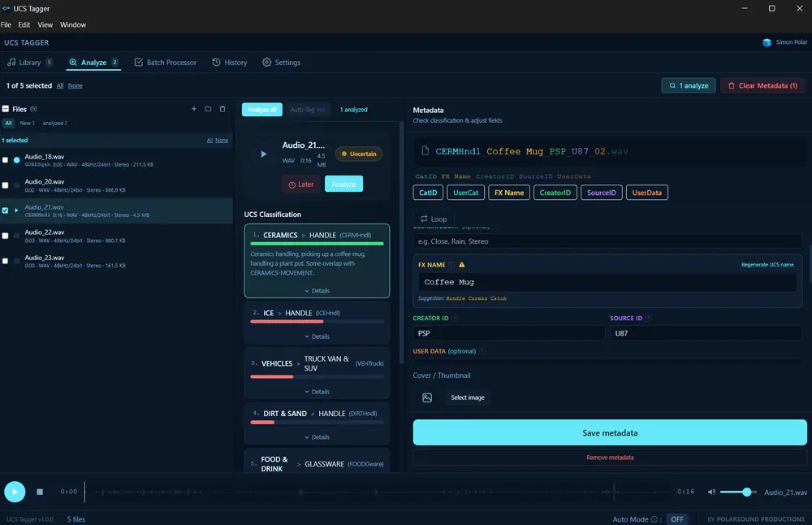This screenshot has height=525, width=812.
Task: Check the Audio_18.wav checkbox
Action: click(5, 160)
